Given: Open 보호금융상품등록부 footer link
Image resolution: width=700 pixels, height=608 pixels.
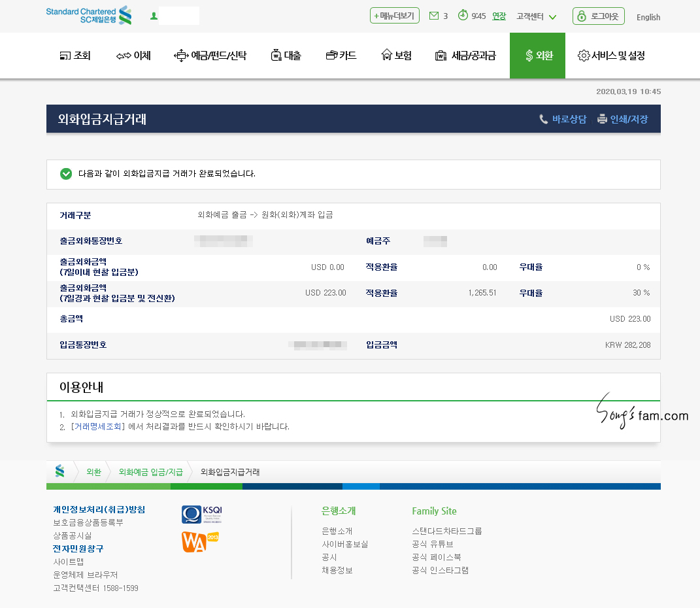Looking at the screenshot, I should pos(88,523).
